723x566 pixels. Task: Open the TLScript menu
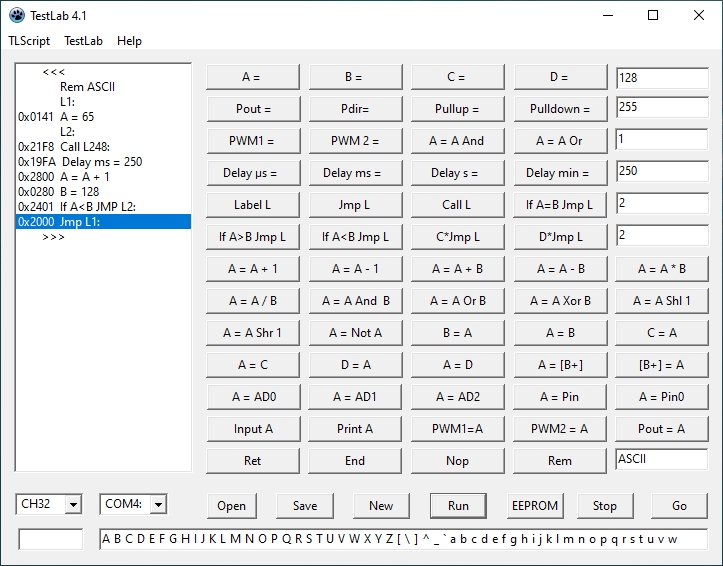coord(29,41)
